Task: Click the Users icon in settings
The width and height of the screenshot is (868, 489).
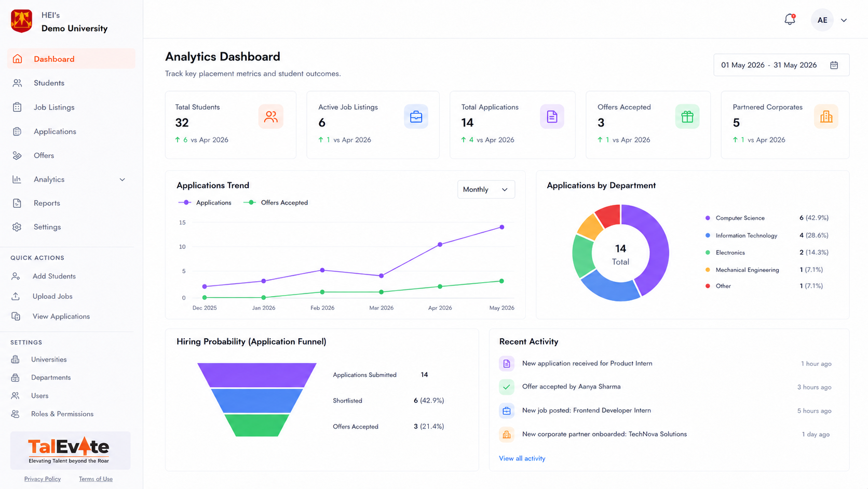Action: [16, 396]
